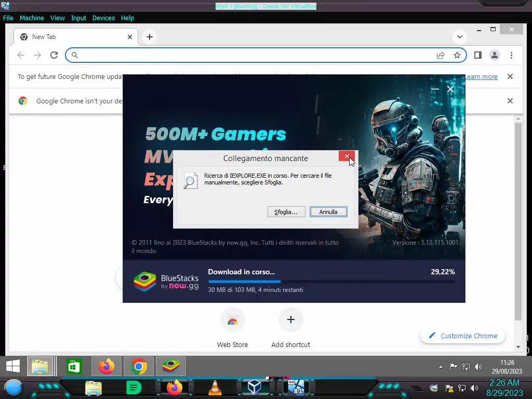Open guest volume tray icon
The image size is (532, 399).
click(478, 366)
